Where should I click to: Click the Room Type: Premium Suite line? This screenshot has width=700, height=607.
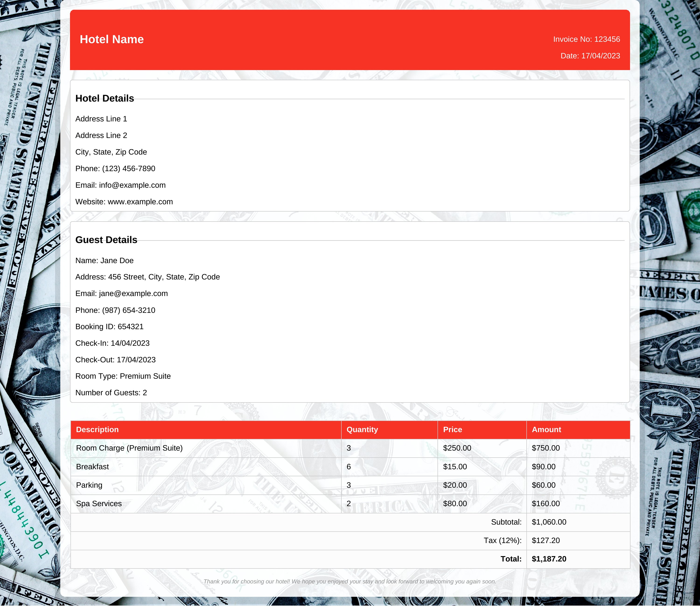123,376
